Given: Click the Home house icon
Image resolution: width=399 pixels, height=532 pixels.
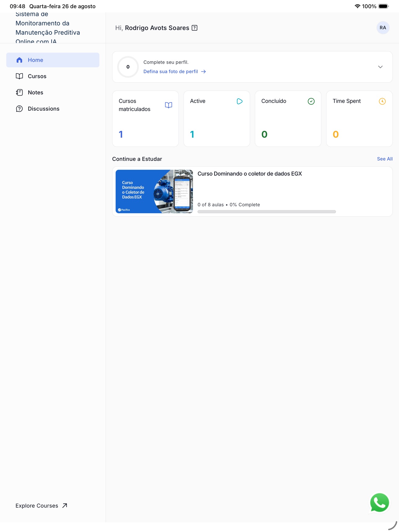Looking at the screenshot, I should pyautogui.click(x=19, y=60).
